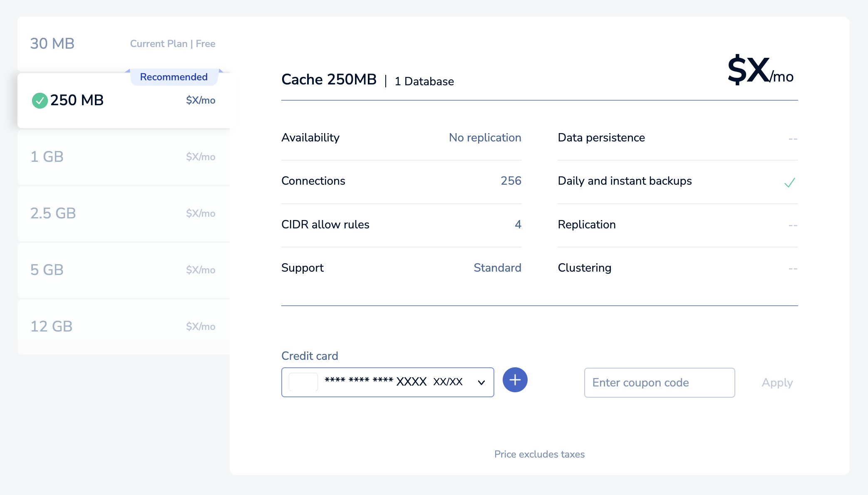Select the 30 MB free plan
This screenshot has height=495, width=868.
(x=123, y=44)
